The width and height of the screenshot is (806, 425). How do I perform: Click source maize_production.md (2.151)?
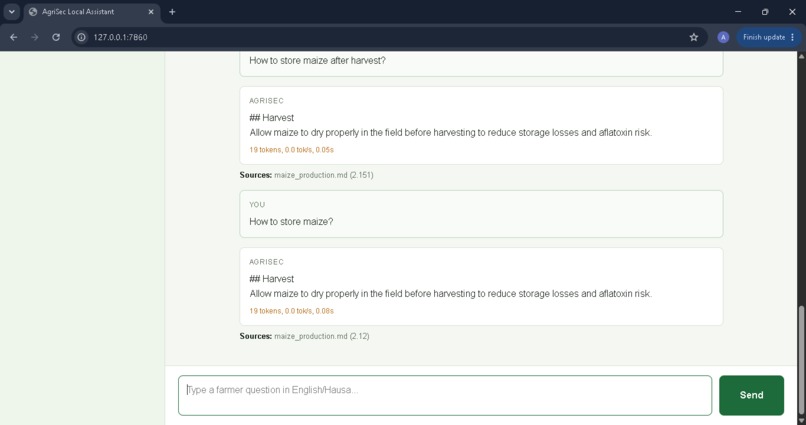tap(323, 175)
